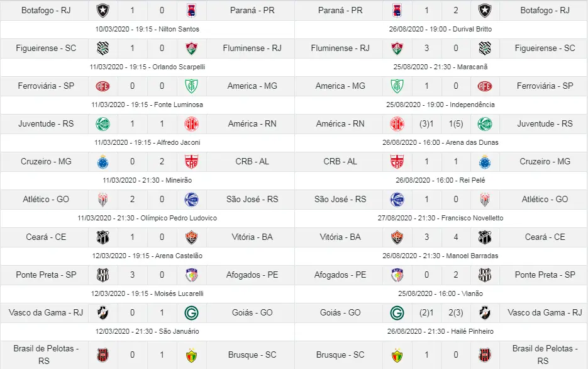
Task: Select the Cruzeiro club badge
Action: tap(103, 162)
